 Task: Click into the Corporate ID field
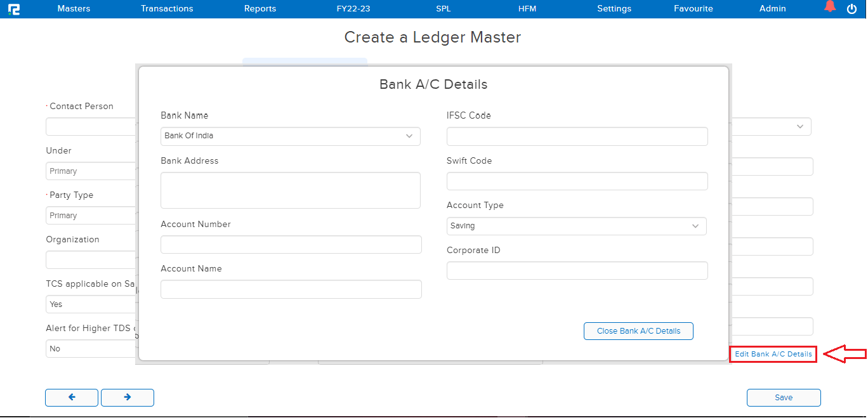(577, 271)
